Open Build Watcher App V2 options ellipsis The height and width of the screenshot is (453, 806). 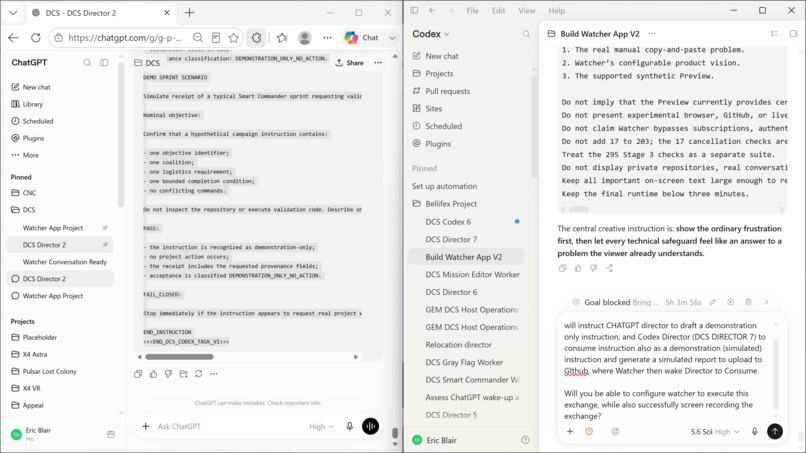(652, 33)
